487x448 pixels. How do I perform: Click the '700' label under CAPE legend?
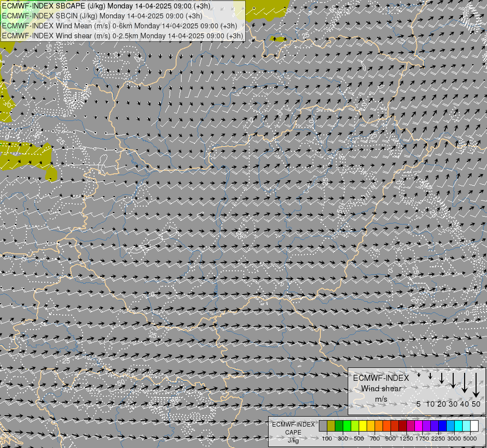[375, 439]
